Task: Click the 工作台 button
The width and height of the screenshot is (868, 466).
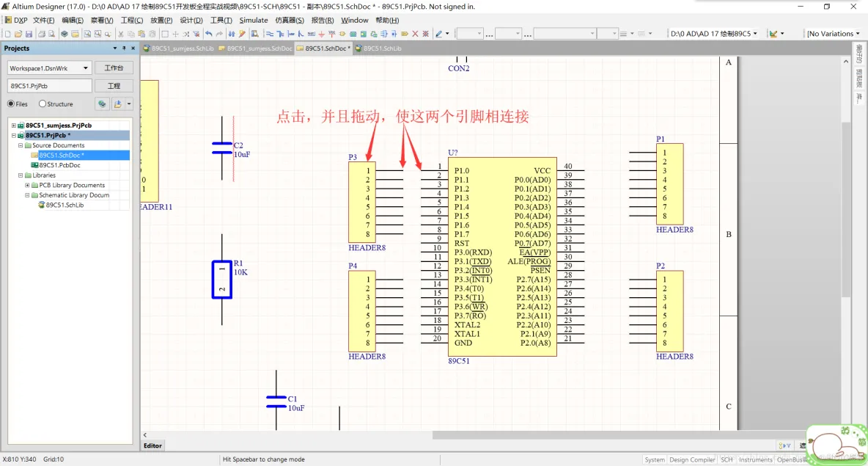Action: [114, 68]
